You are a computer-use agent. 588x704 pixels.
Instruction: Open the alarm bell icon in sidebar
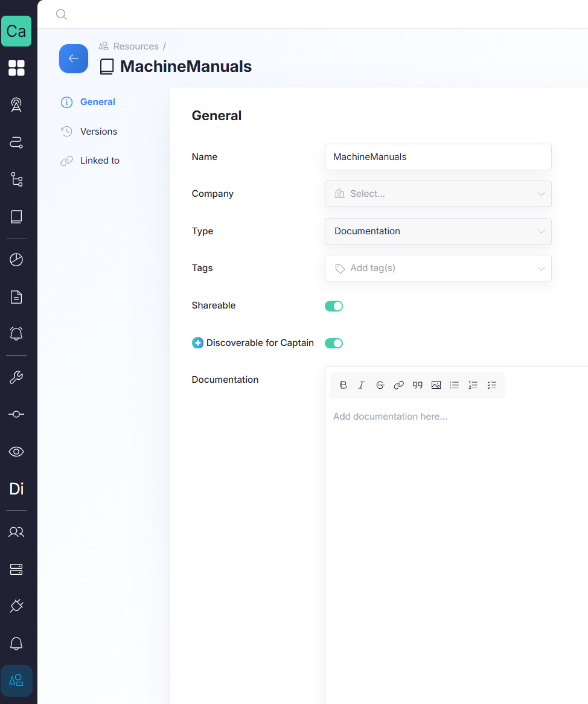coord(16,334)
